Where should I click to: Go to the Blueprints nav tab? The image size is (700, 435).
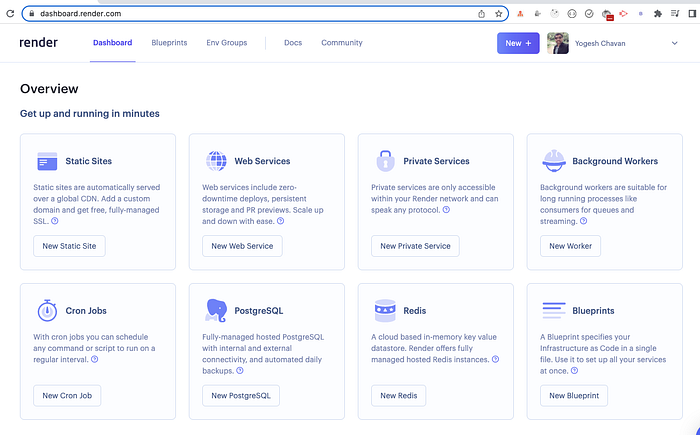coord(169,43)
